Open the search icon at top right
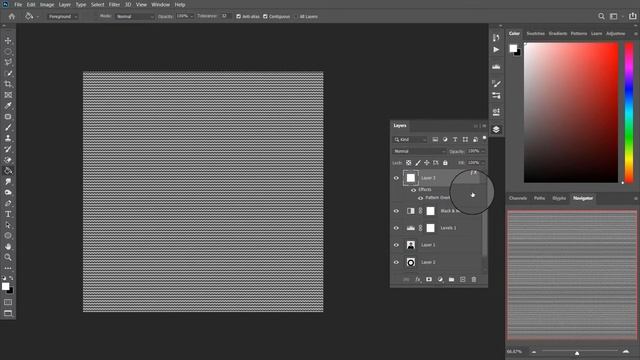The height and width of the screenshot is (360, 640). pyautogui.click(x=601, y=16)
